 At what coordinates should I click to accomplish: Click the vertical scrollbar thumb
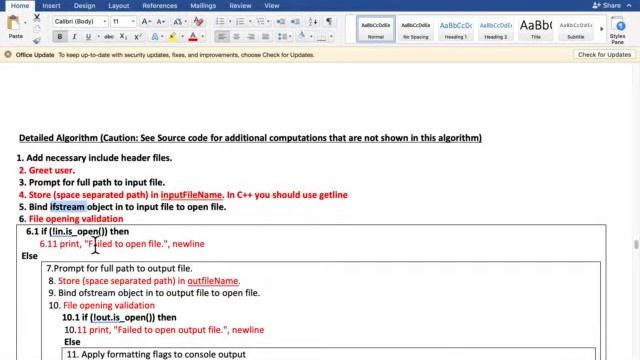coord(636,244)
